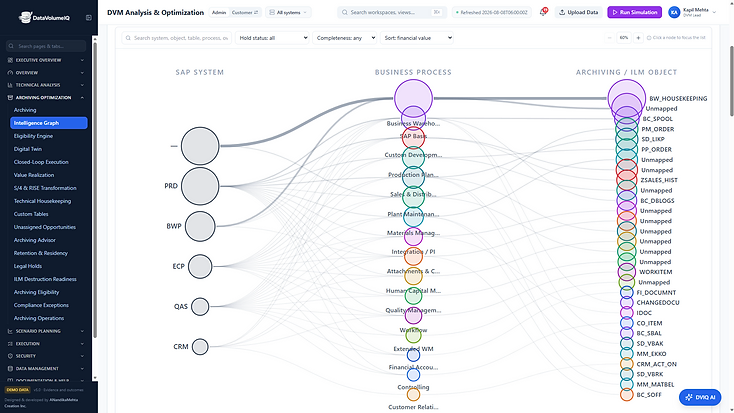Click the 60% zoom level value

point(624,38)
